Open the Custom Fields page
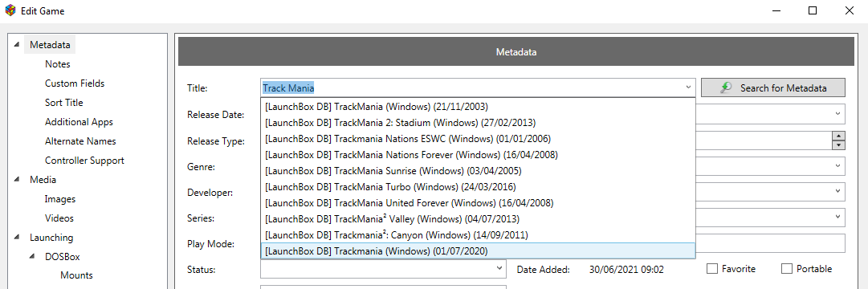 coord(75,83)
